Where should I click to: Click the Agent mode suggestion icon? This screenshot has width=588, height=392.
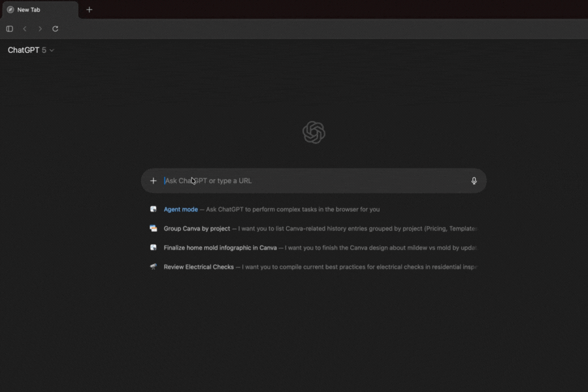point(154,210)
